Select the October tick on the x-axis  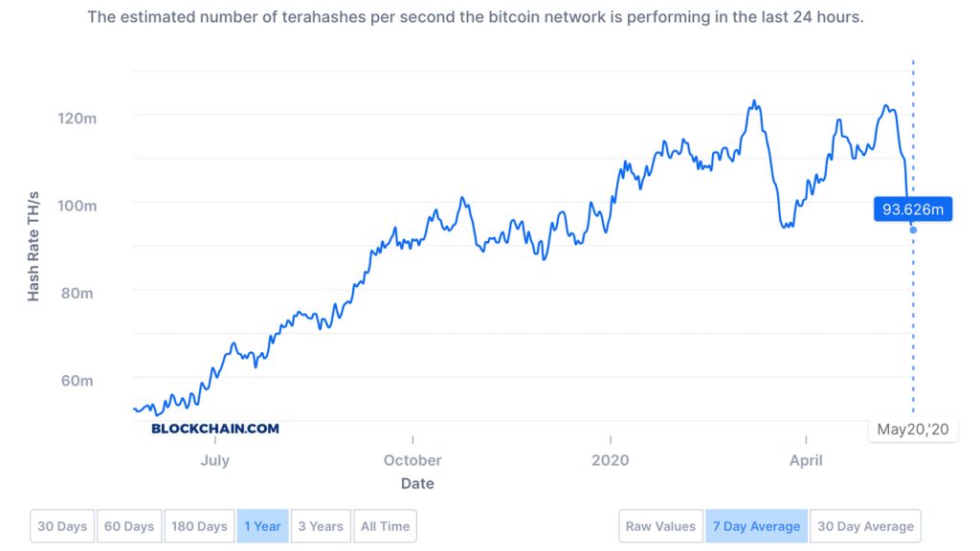(412, 460)
